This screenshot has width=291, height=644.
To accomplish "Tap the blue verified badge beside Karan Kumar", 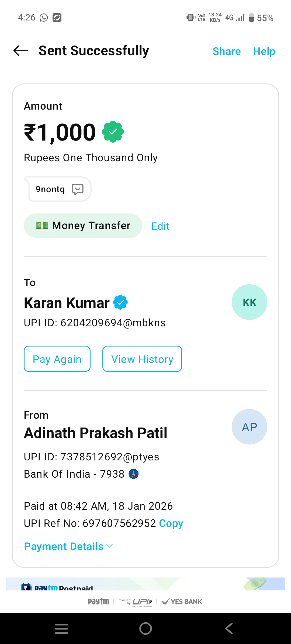I will (x=120, y=302).
